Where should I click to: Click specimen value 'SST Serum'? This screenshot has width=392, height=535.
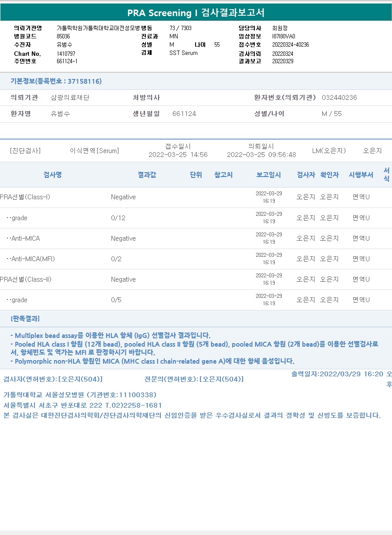click(x=183, y=53)
